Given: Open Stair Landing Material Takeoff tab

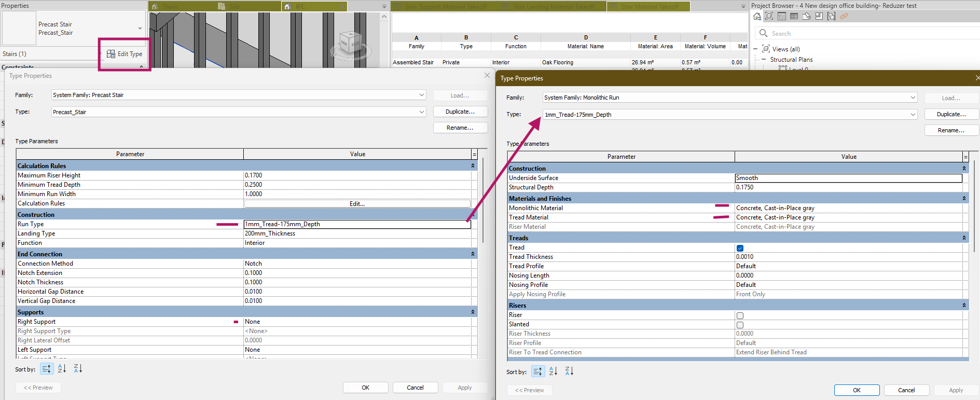Looking at the screenshot, I should (553, 6).
